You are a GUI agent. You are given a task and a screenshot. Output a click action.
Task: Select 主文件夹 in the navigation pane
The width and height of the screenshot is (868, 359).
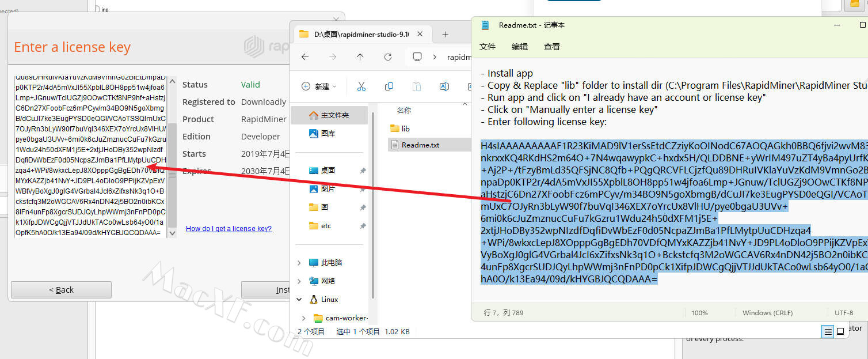click(x=329, y=115)
